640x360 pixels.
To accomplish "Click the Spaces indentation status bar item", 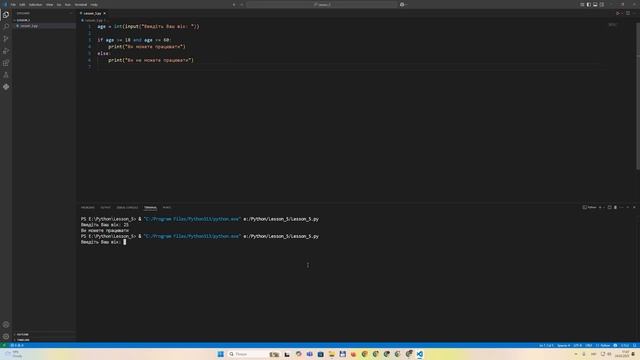I will 564,345.
